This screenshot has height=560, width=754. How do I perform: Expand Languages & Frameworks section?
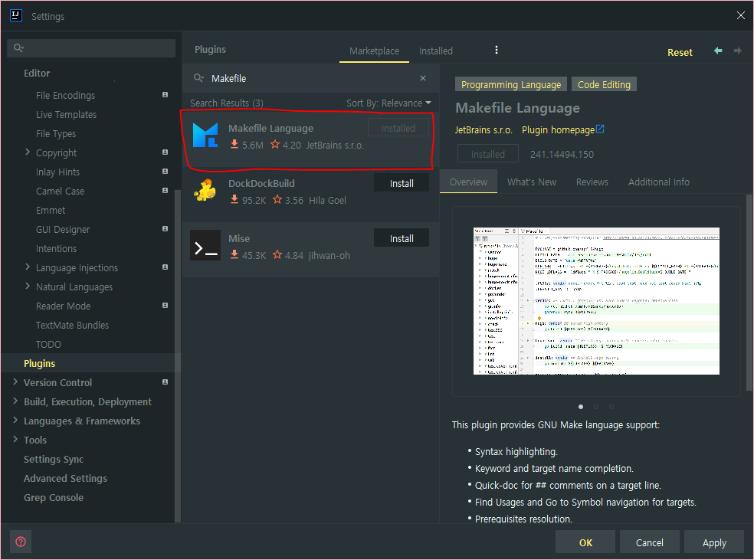[x=15, y=420]
